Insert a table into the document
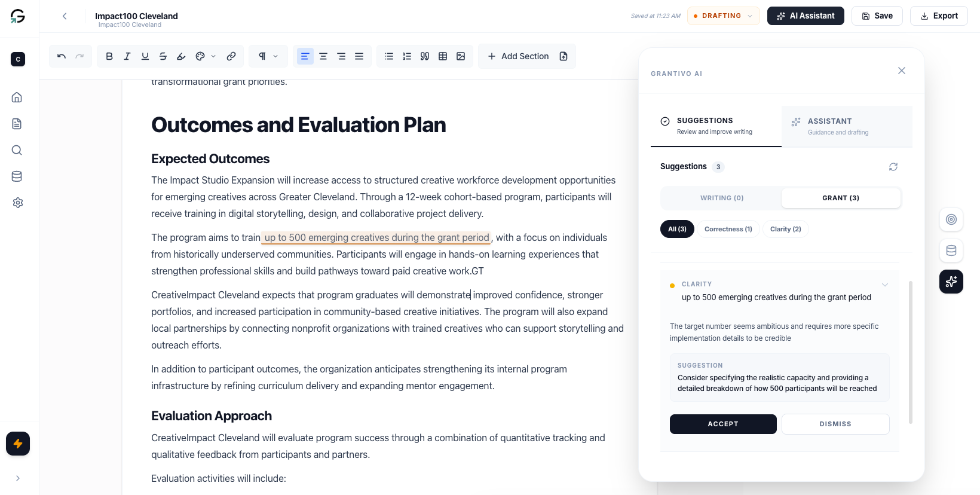The width and height of the screenshot is (980, 495). coord(442,56)
